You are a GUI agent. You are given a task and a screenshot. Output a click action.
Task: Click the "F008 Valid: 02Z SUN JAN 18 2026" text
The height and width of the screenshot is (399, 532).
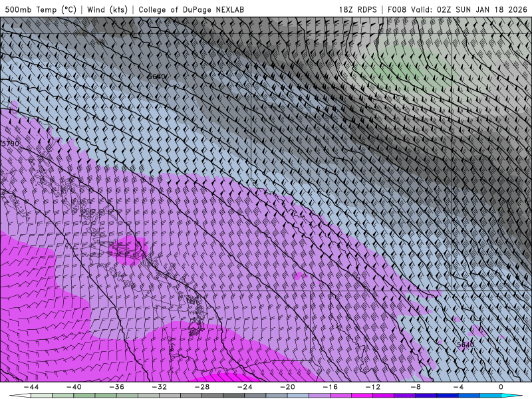[x=457, y=9]
